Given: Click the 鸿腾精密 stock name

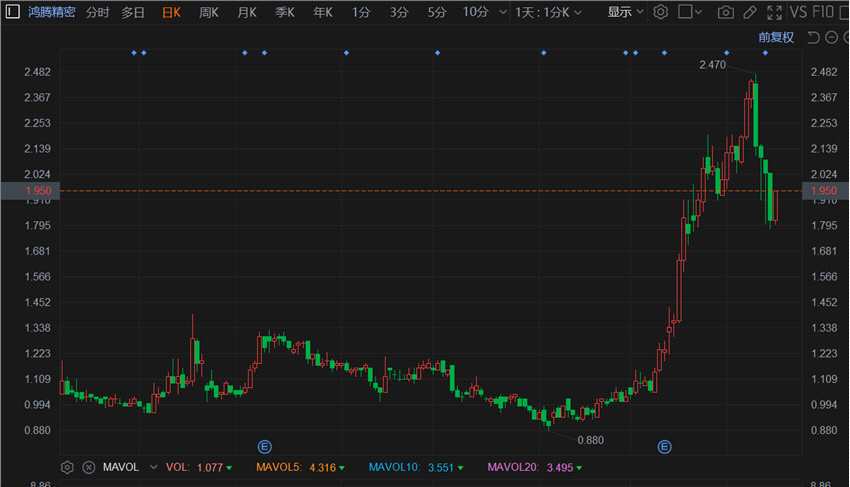Looking at the screenshot, I should point(52,12).
